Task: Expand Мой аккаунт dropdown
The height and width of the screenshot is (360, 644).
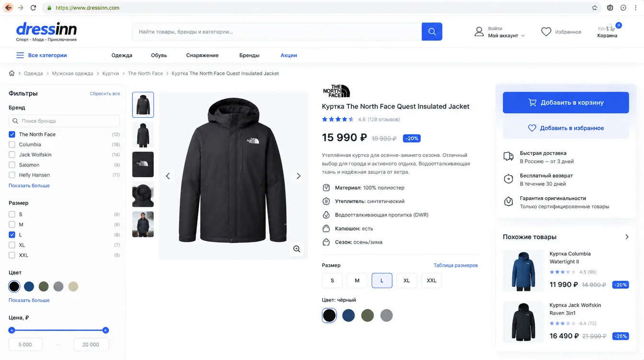Action: pyautogui.click(x=523, y=36)
